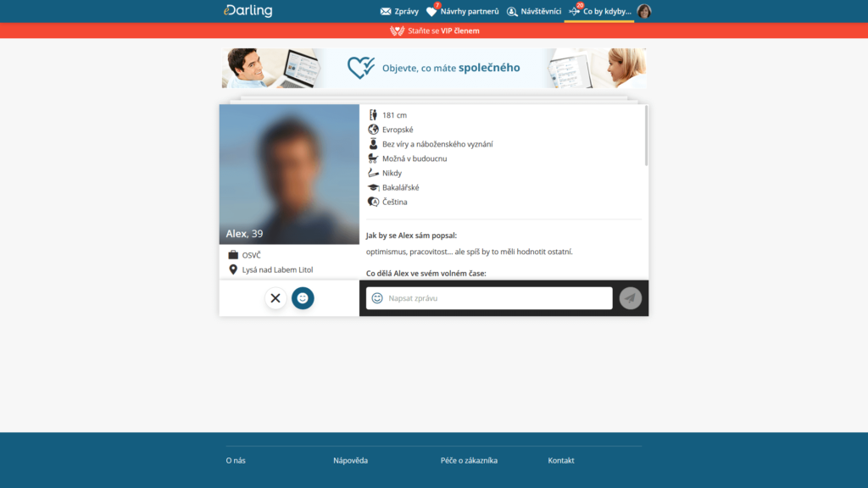
Task: Click the Co dělá Alex ve svém volném čase heading
Action: point(426,274)
